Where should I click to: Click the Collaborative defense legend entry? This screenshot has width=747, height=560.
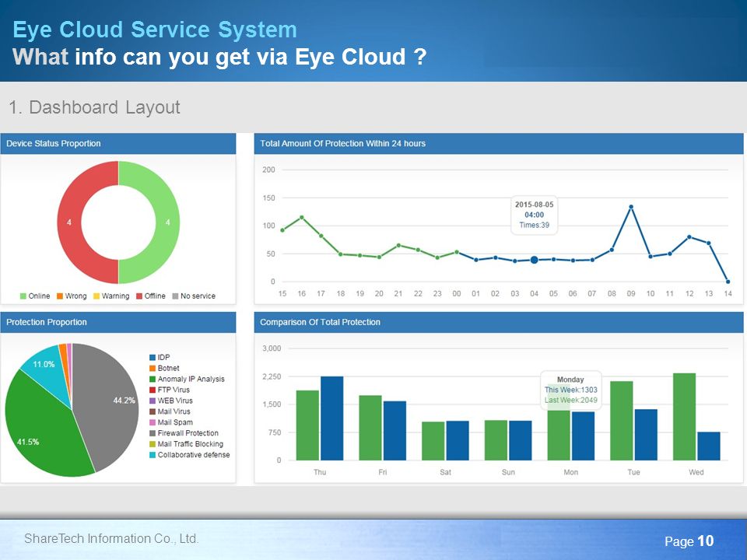pos(190,455)
